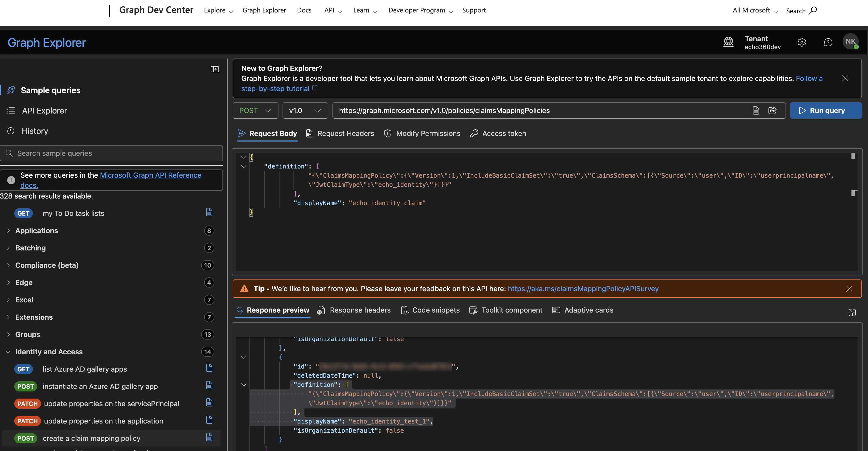Switch to the Response headers tab

click(x=354, y=310)
